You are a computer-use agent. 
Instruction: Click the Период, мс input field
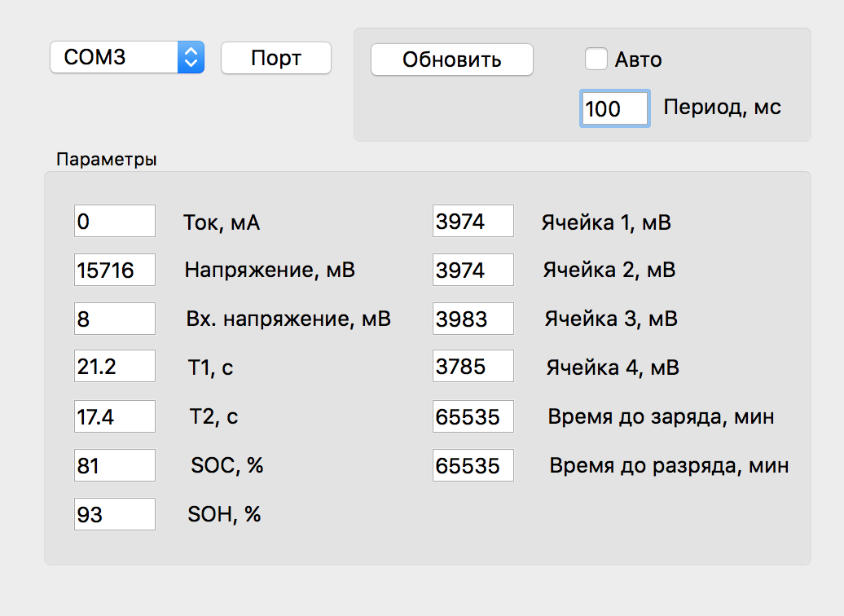(x=614, y=108)
